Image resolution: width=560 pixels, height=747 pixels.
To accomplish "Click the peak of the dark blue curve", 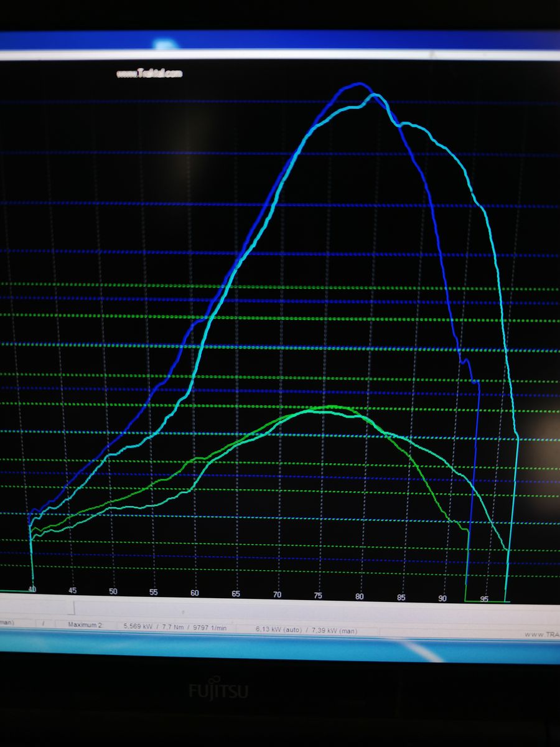I will [358, 83].
